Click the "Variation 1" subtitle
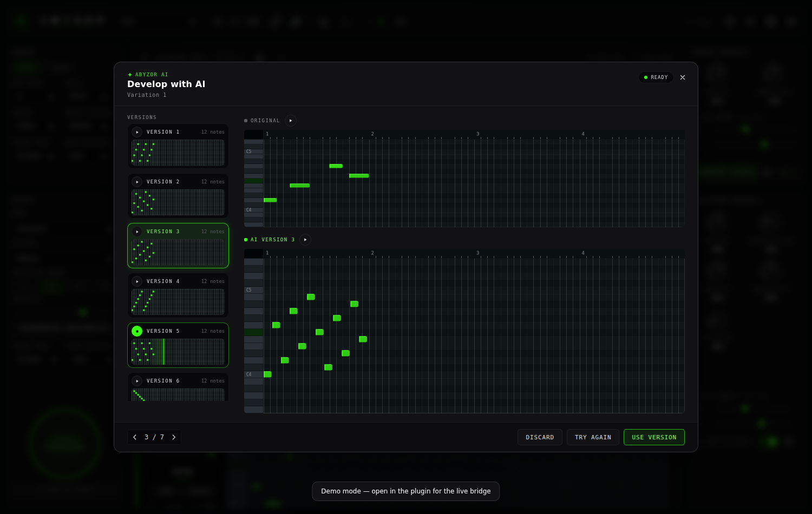 point(147,95)
